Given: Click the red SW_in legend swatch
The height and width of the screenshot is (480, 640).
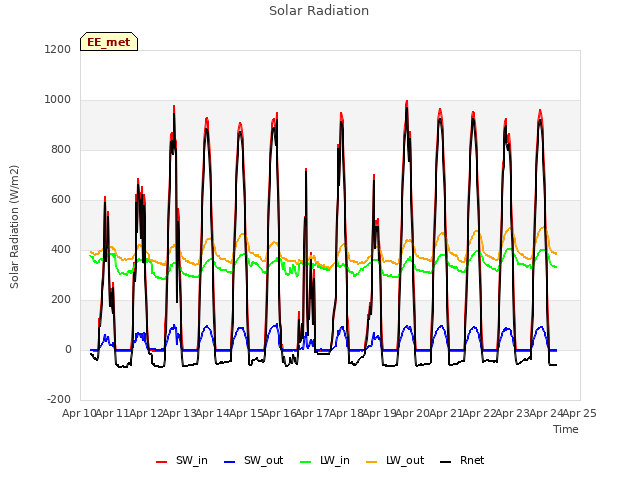Looking at the screenshot, I should (162, 462).
